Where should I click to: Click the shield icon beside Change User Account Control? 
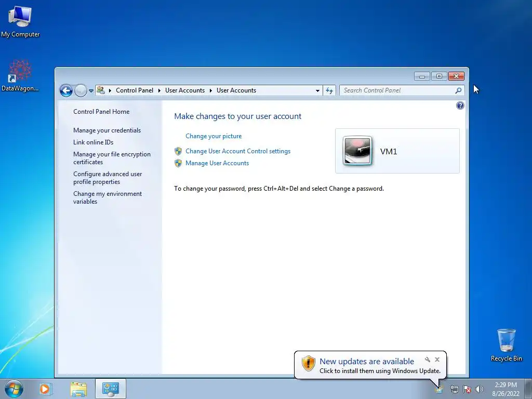pyautogui.click(x=178, y=151)
